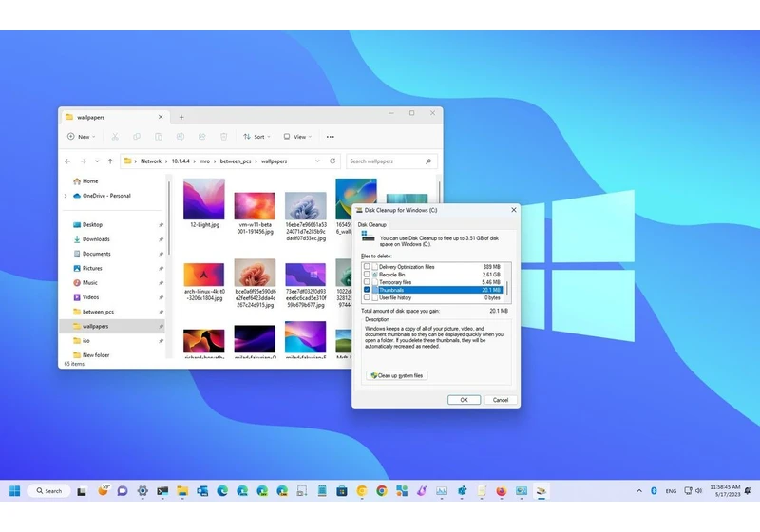760x532 pixels.
Task: Click the chevron after Network in the address bar
Action: click(x=166, y=161)
